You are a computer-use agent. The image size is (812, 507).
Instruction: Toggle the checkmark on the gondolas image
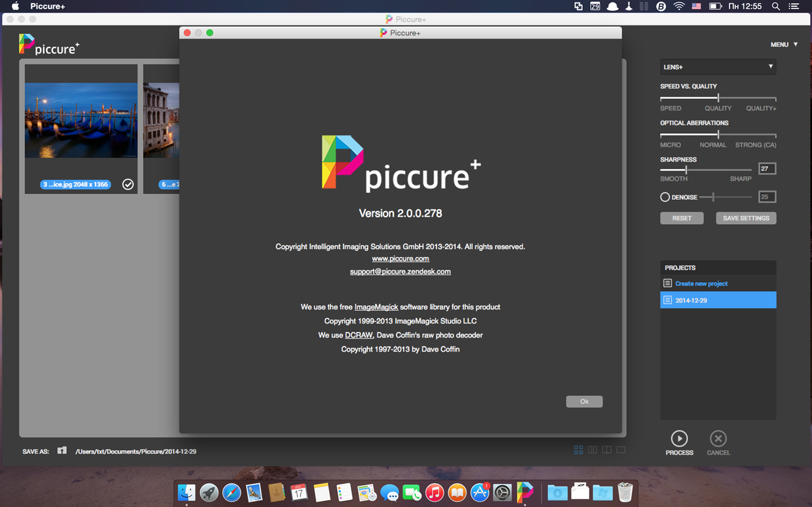click(128, 184)
